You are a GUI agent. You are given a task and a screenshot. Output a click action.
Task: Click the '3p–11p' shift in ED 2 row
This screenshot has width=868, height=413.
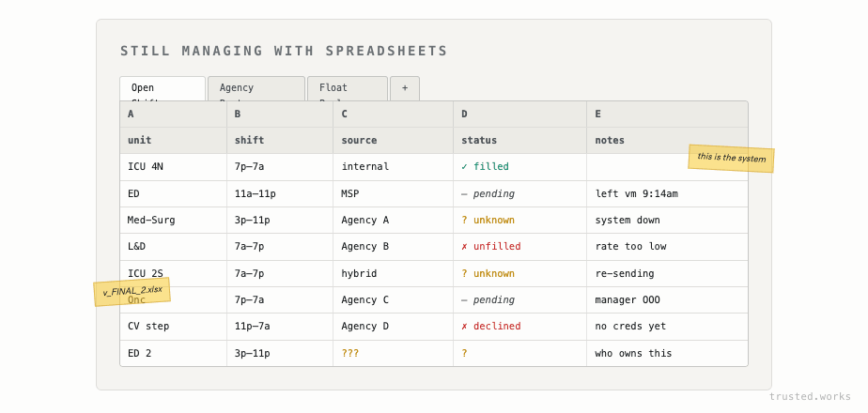coord(280,353)
